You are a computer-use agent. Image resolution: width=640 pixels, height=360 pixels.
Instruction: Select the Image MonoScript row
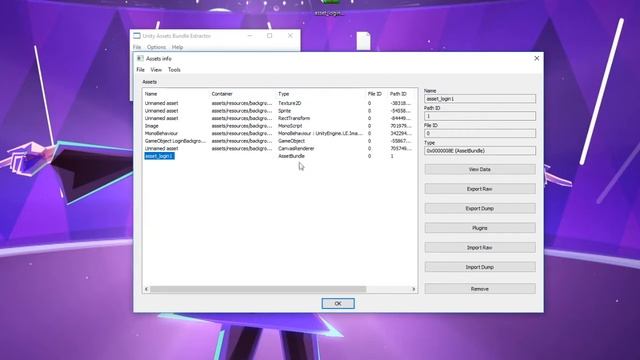point(280,126)
